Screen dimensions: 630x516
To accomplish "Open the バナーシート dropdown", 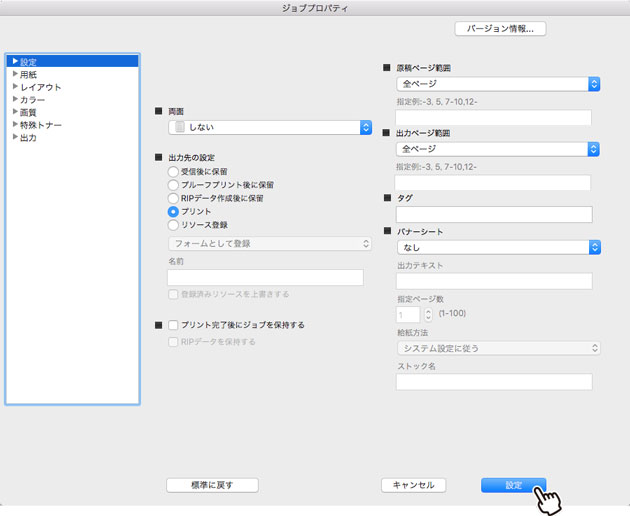I will 497,246.
